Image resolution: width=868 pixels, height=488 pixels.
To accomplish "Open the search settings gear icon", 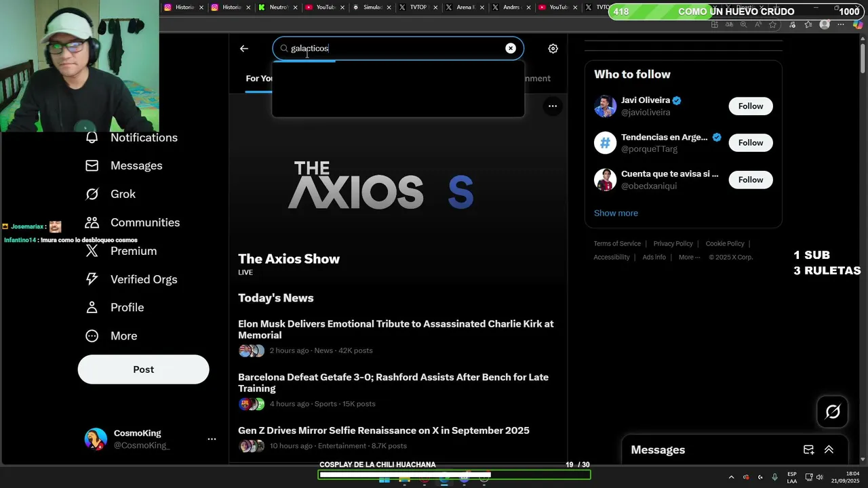I will (x=553, y=48).
